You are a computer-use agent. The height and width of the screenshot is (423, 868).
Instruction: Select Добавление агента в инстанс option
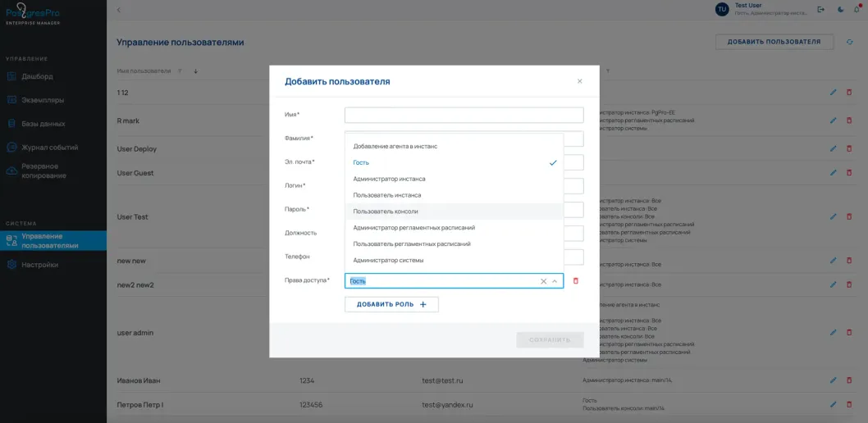pyautogui.click(x=395, y=146)
